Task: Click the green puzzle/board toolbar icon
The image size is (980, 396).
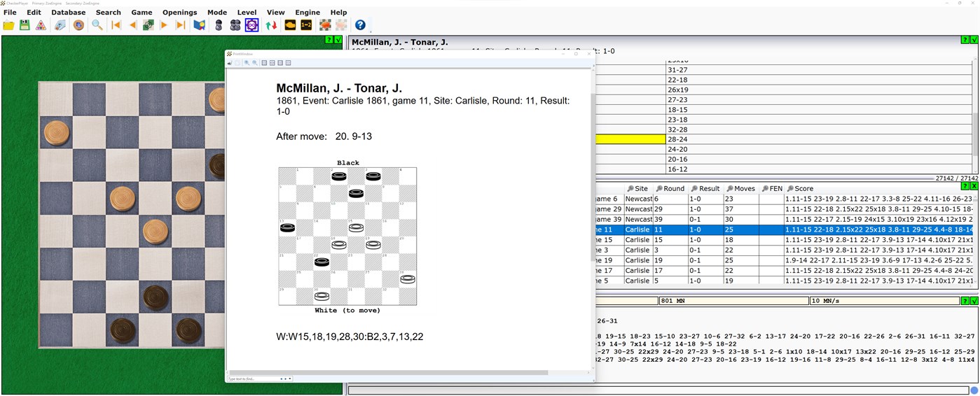Action: [x=149, y=25]
